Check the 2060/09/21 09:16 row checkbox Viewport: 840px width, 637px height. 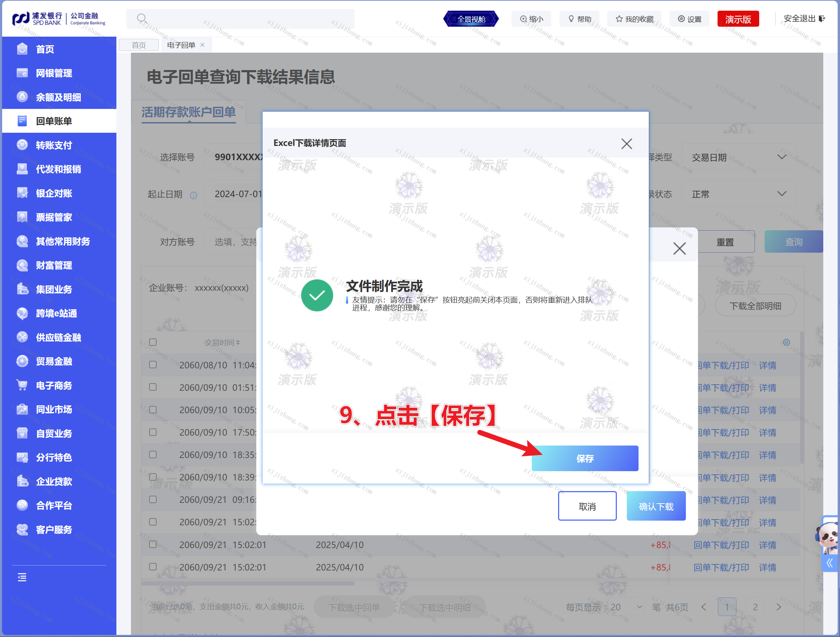tap(153, 499)
